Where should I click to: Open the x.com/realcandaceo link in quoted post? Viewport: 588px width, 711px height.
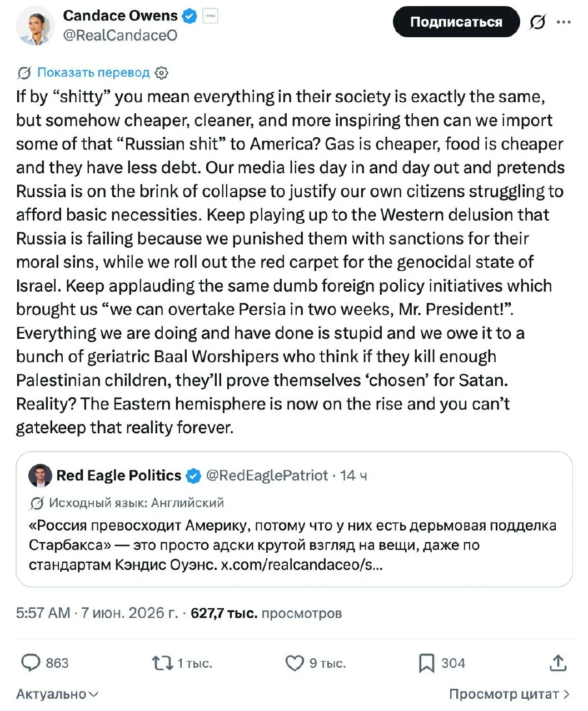pos(302,565)
